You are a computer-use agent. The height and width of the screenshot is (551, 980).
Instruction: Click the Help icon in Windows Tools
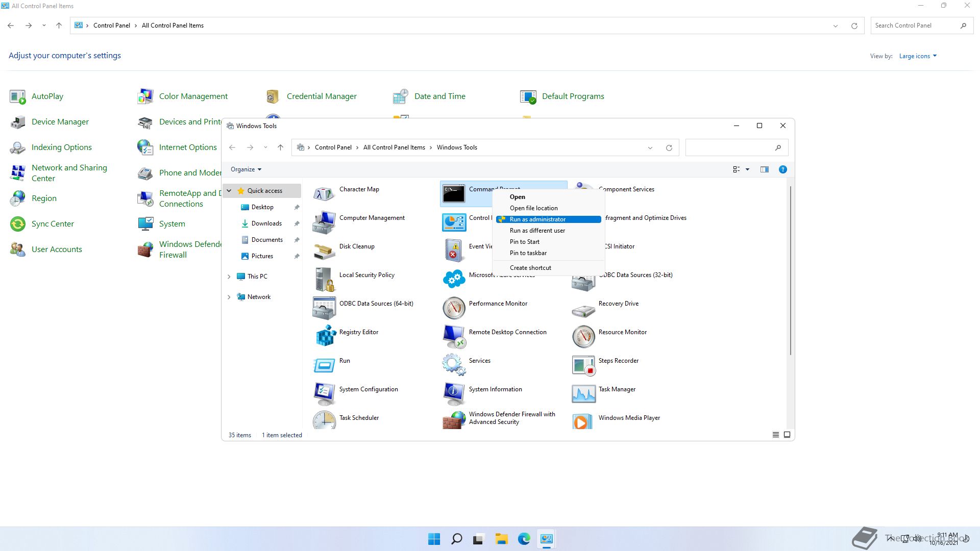[x=782, y=169]
